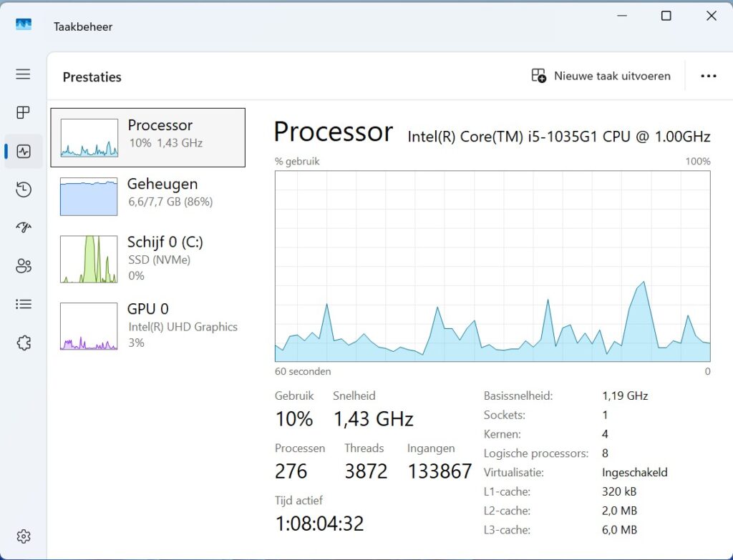
Task: Select the Schijf 0 (C:) performance item
Action: coord(147,259)
